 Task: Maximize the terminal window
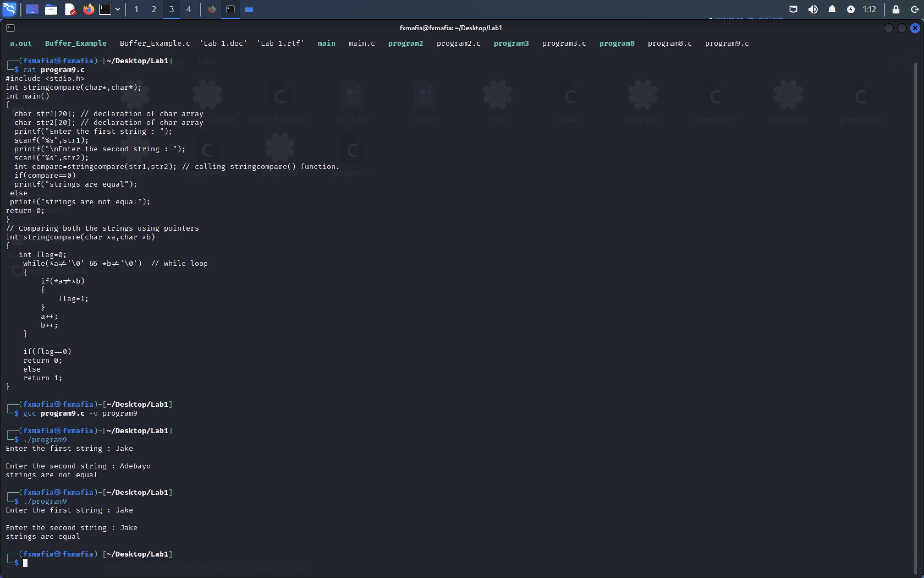tap(902, 28)
